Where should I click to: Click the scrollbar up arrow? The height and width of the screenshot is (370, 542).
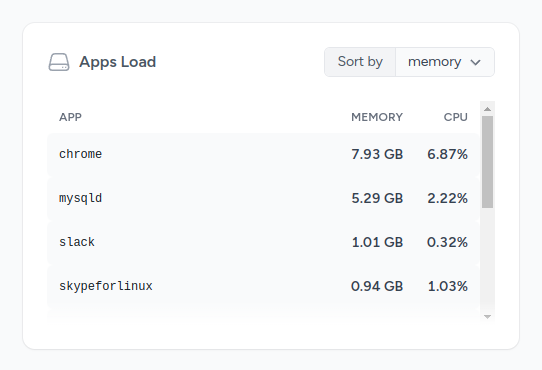tap(487, 109)
